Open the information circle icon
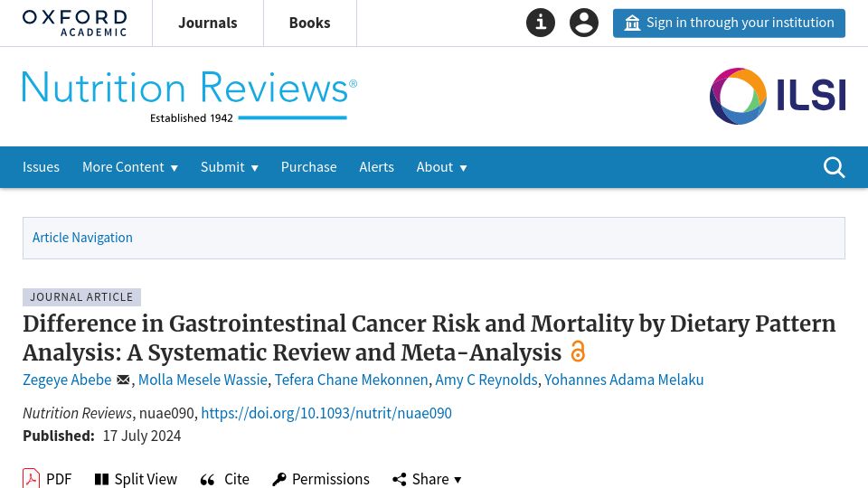This screenshot has width=868, height=488. coord(541,23)
